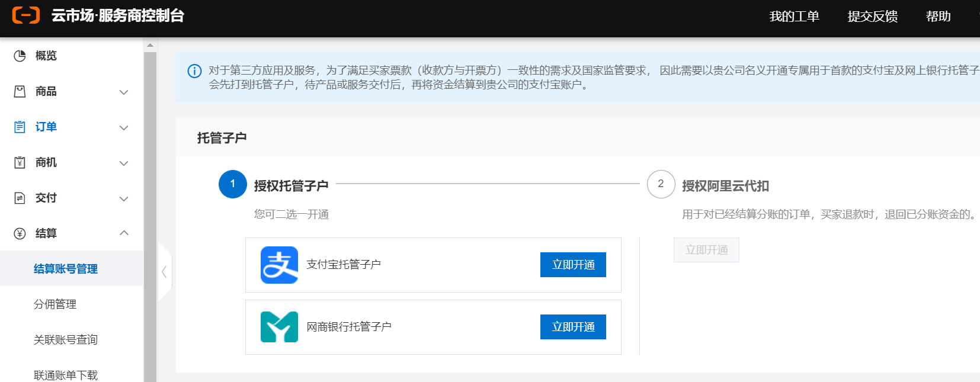The image size is (980, 382).
Task: Click the blue info icon in notice
Action: click(x=194, y=71)
